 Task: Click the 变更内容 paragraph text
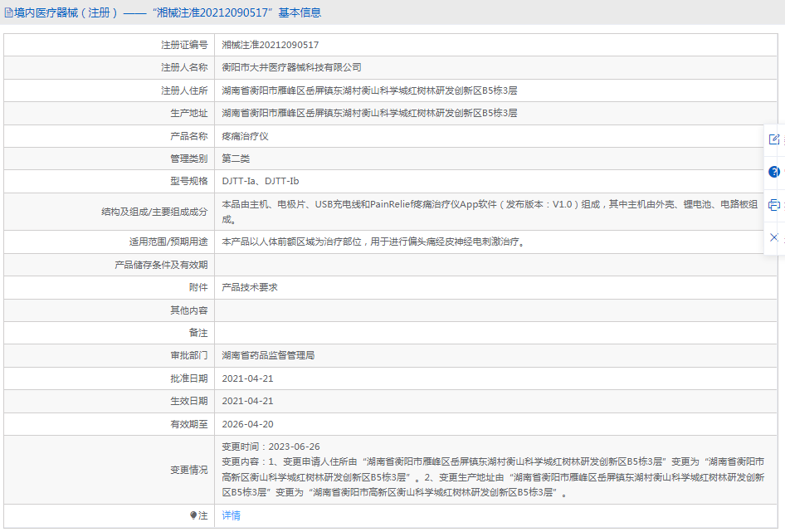point(493,477)
